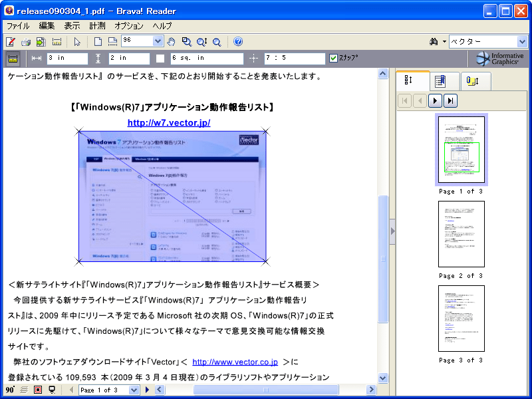Click the monitor icon in bottom bar
The width and height of the screenshot is (532, 399).
pos(52,390)
